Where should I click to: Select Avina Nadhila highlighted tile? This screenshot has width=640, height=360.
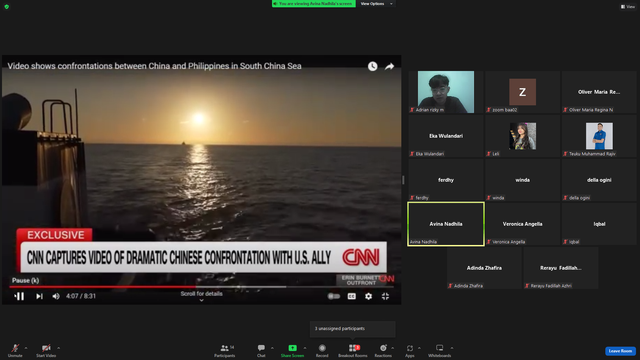(x=446, y=224)
